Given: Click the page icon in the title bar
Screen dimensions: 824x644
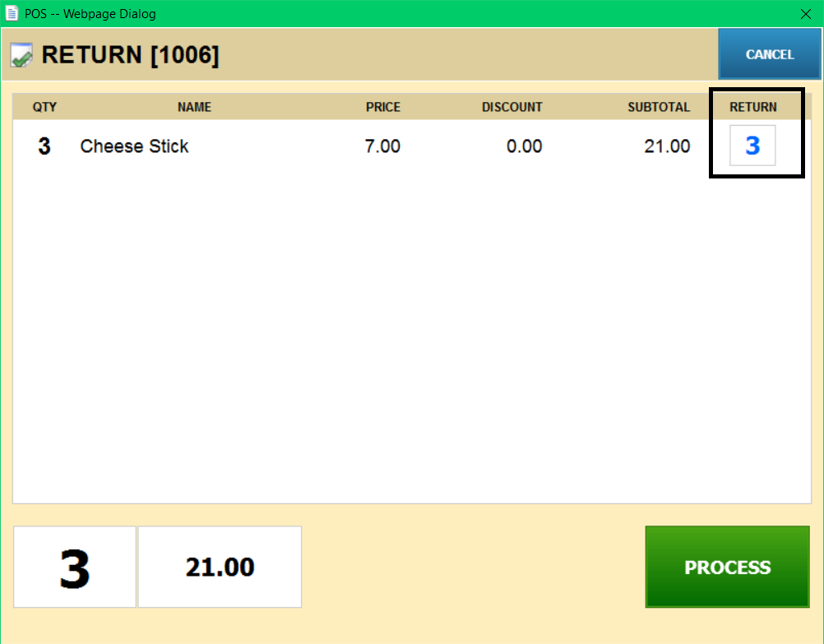Looking at the screenshot, I should click(12, 13).
